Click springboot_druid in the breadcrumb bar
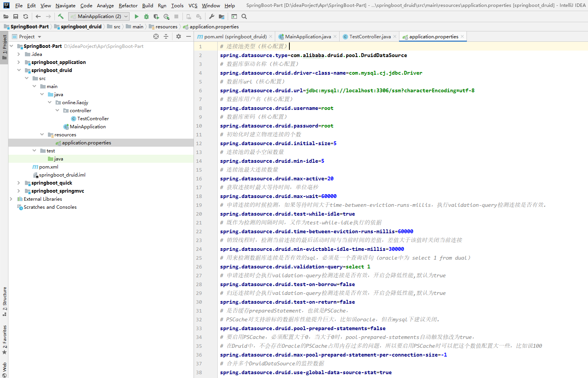Screen dimensions: 588x378 click(81, 26)
